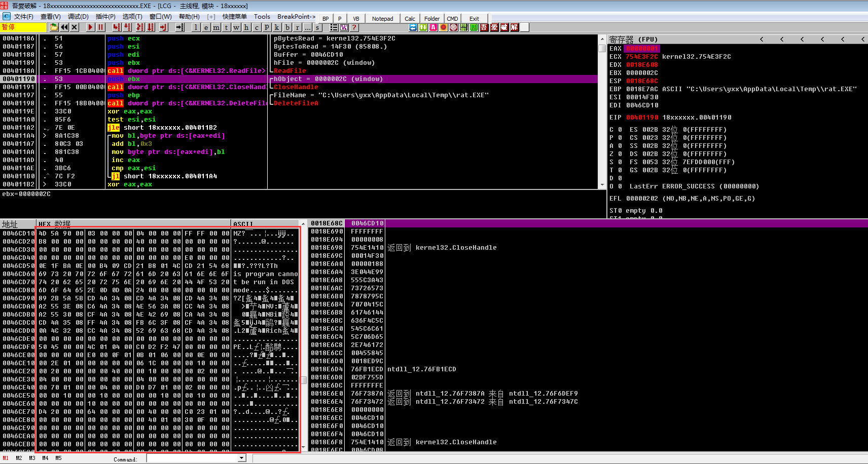Image resolution: width=868 pixels, height=464 pixels.
Task: Click the 010 101 binary plugin icon
Action: tap(463, 27)
